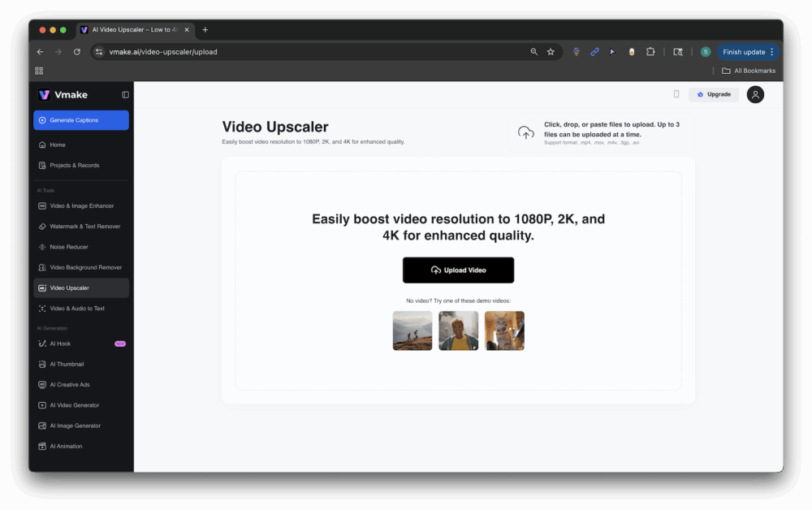Open browser extensions puzzle icon
This screenshot has height=510, width=812.
pos(650,52)
